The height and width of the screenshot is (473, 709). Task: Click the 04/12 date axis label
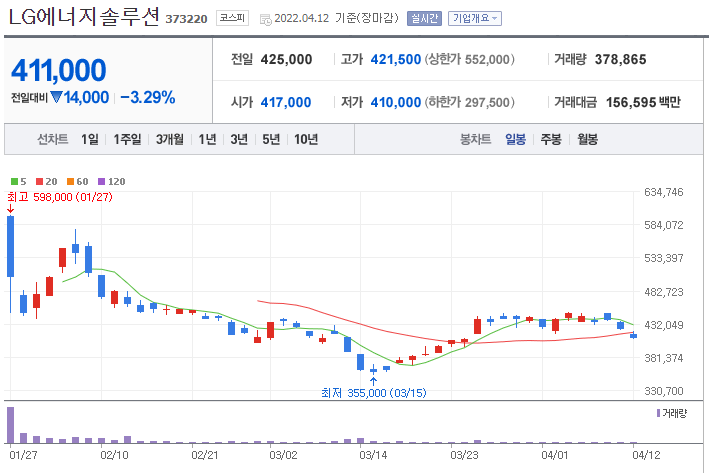pos(646,454)
